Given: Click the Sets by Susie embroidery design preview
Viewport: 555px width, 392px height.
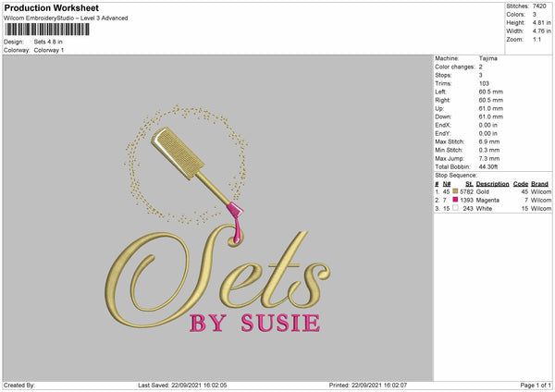Looking at the screenshot, I should tap(218, 218).
